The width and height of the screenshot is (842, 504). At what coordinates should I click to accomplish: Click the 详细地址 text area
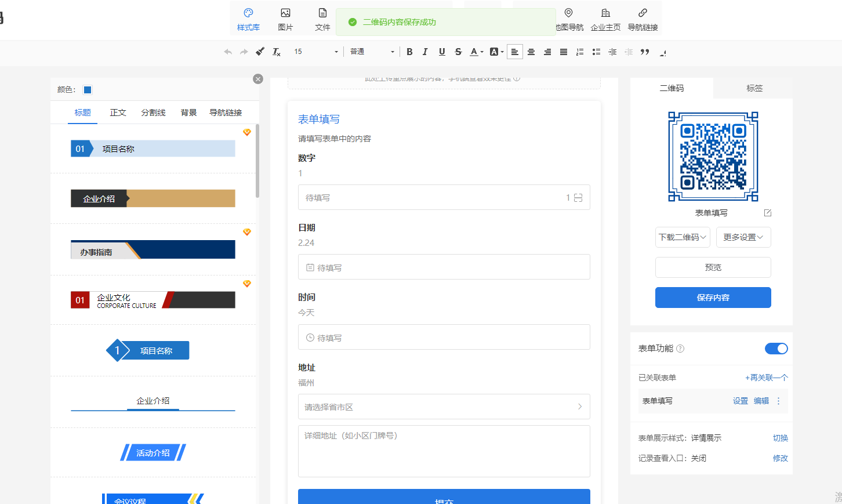click(444, 451)
